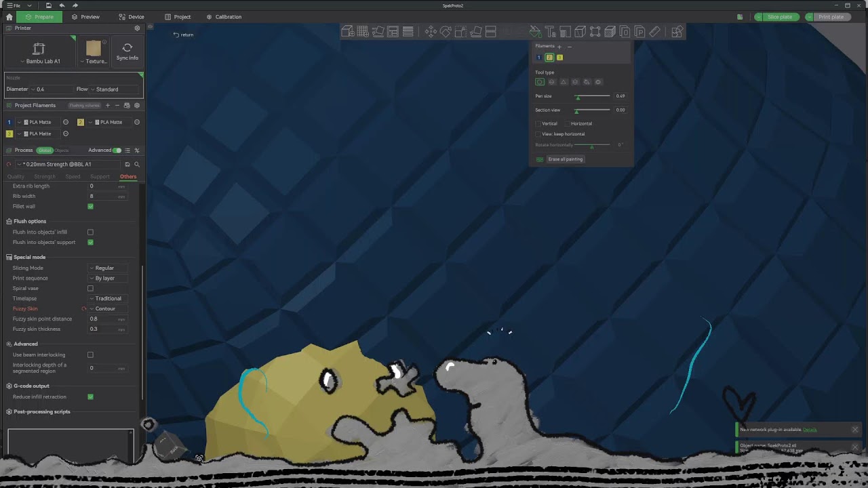Open Print sequence By layer dropdown

coord(107,278)
